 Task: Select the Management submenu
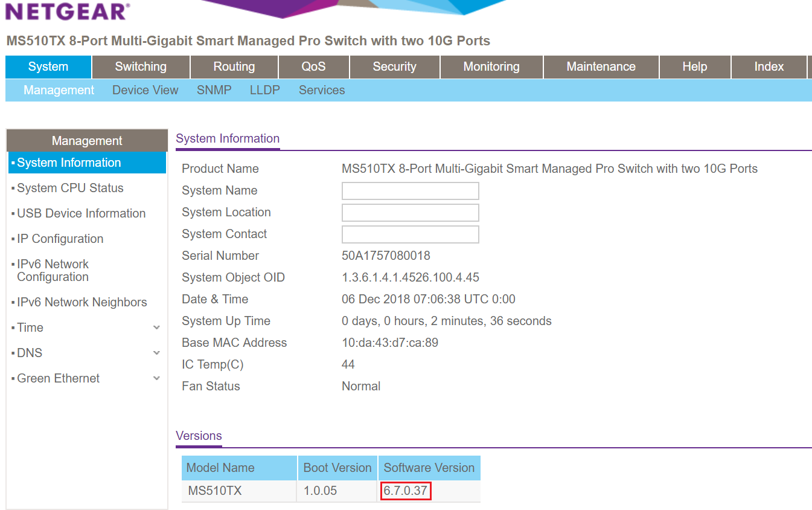(x=59, y=90)
